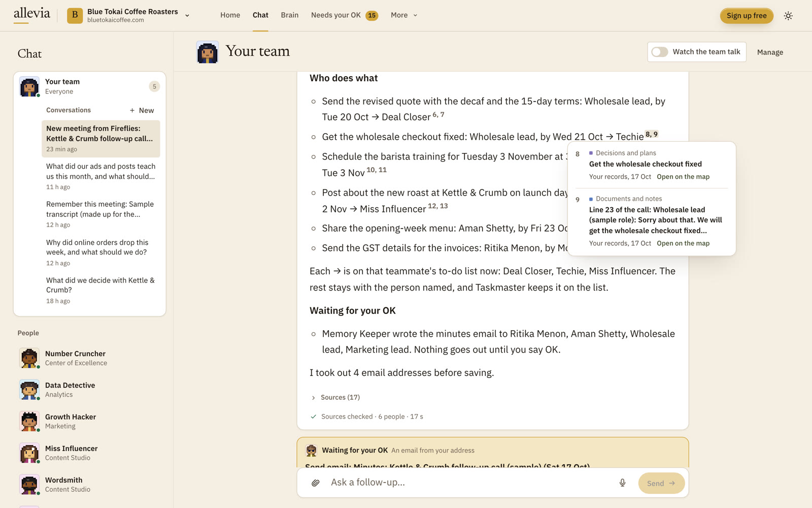Click the attachment paperclip icon

click(316, 483)
